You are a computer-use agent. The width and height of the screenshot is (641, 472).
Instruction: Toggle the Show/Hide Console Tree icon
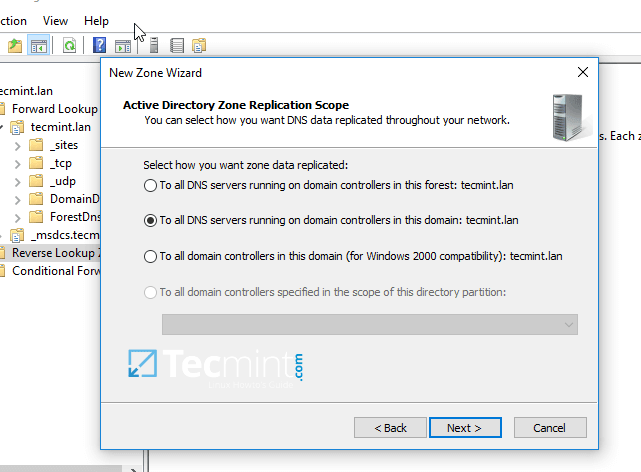coord(39,45)
